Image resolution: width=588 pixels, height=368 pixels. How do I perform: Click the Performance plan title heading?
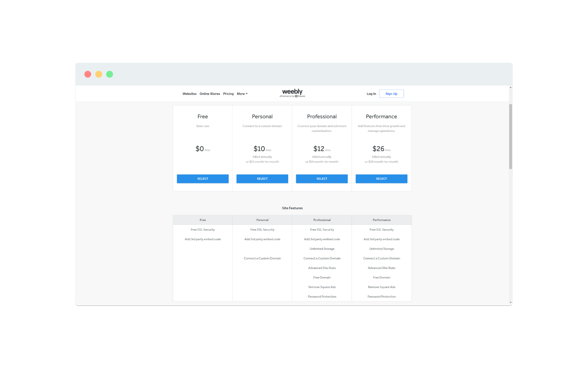(381, 117)
